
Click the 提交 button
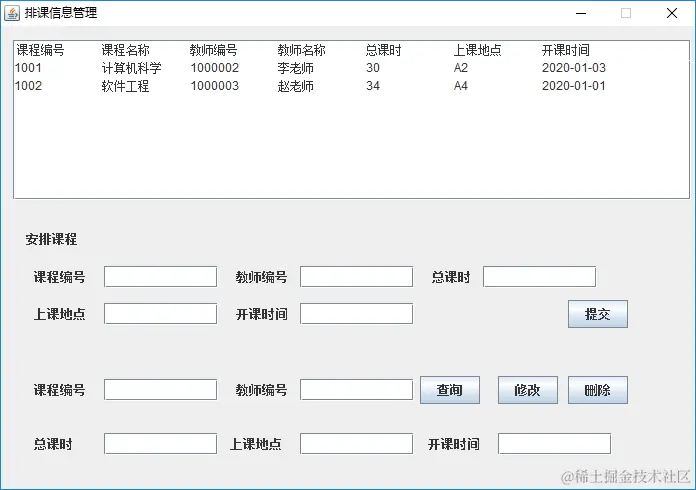[597, 314]
